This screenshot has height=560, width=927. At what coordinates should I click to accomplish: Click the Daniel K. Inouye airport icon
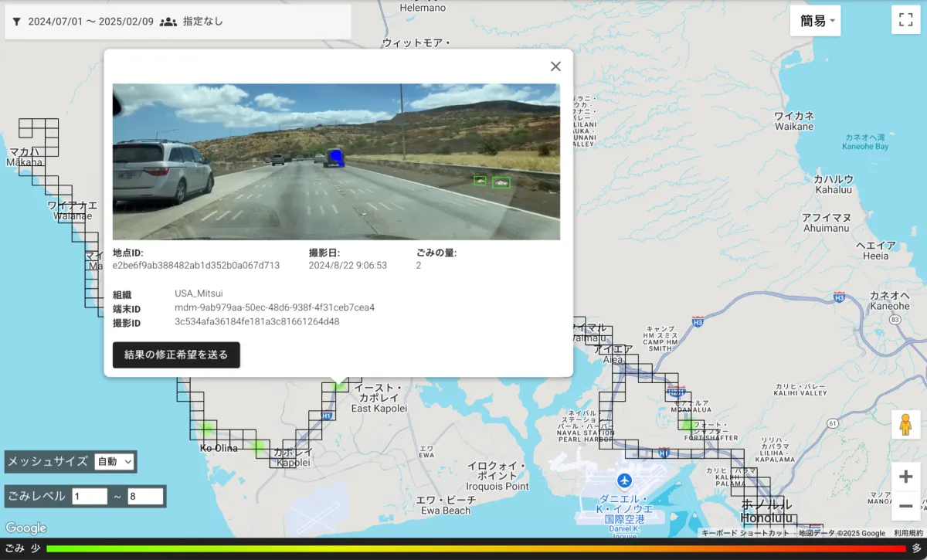pyautogui.click(x=624, y=480)
